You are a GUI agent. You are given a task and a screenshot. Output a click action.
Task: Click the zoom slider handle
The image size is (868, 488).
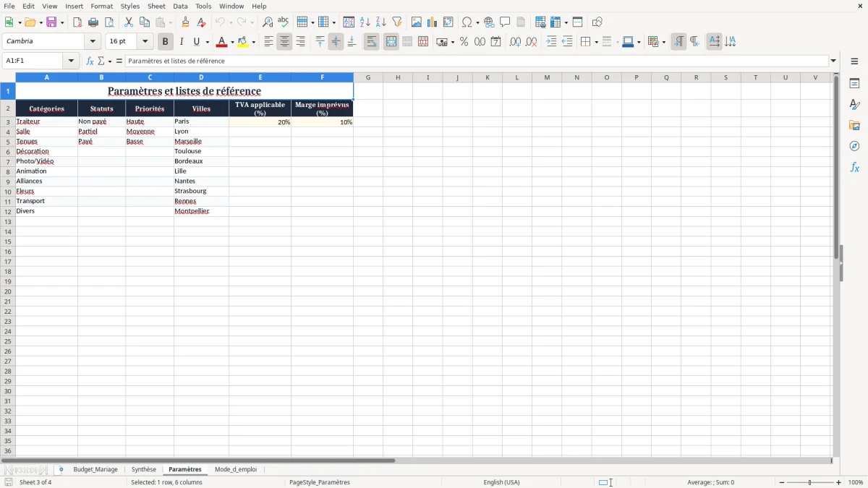[x=810, y=482]
